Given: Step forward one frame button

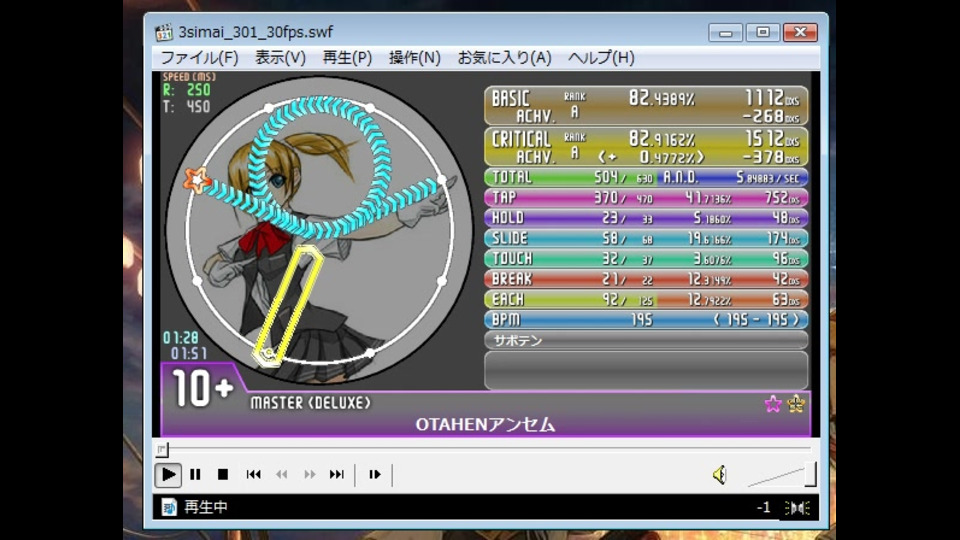Looking at the screenshot, I should tap(375, 474).
